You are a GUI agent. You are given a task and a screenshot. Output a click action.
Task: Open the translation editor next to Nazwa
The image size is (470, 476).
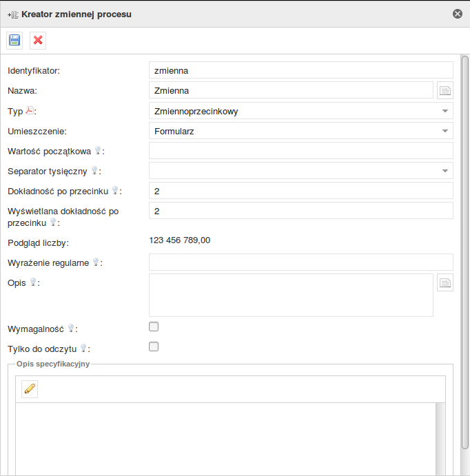click(445, 90)
